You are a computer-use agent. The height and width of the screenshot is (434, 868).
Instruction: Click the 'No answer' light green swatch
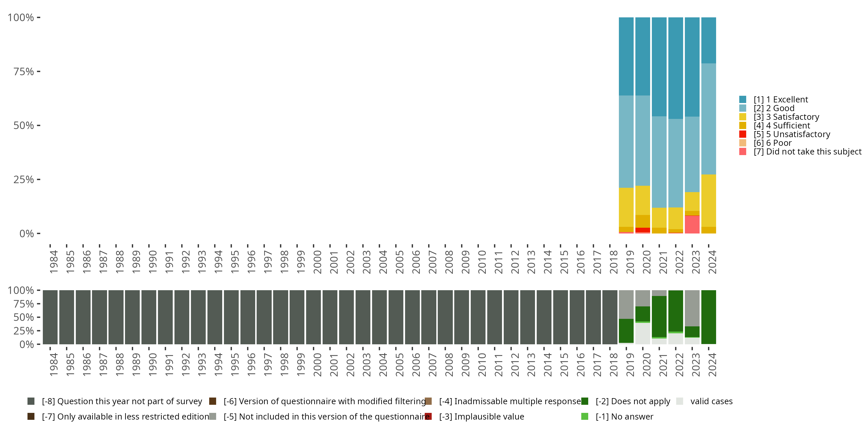pos(585,416)
